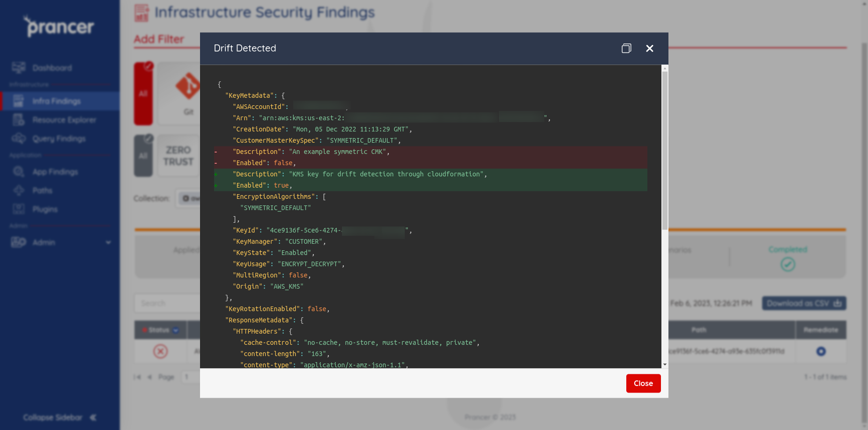Open Resource Explorer in the sidebar

tap(64, 120)
